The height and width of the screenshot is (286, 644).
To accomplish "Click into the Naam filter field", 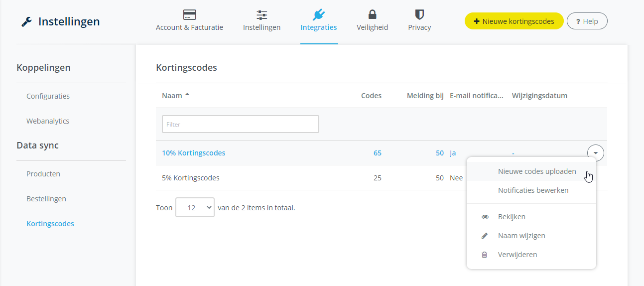I will [x=240, y=125].
